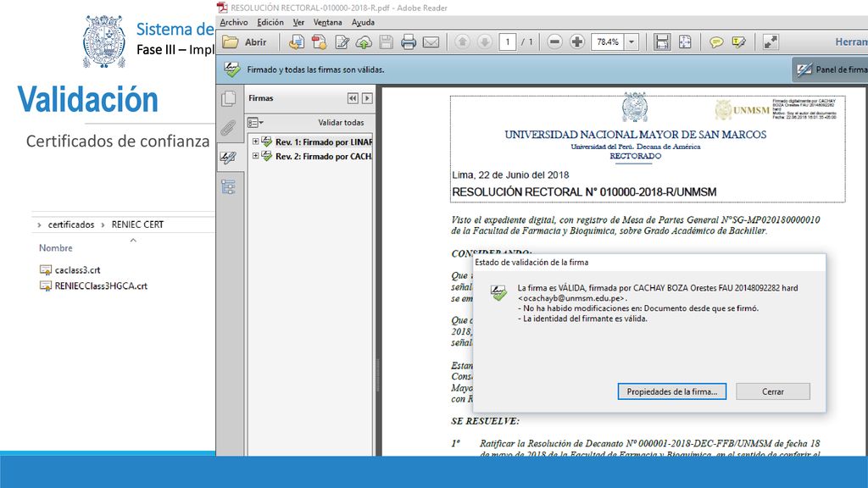
Task: Click the page number input field
Action: (507, 42)
